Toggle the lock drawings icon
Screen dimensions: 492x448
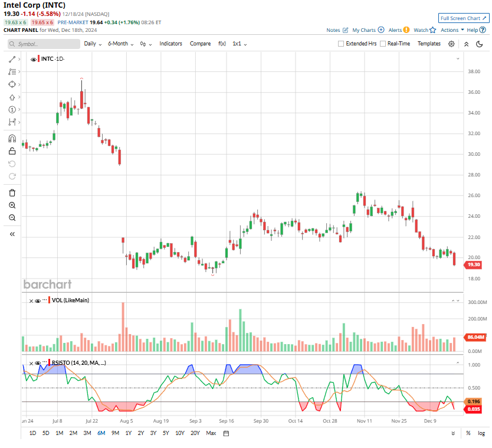coord(12,151)
